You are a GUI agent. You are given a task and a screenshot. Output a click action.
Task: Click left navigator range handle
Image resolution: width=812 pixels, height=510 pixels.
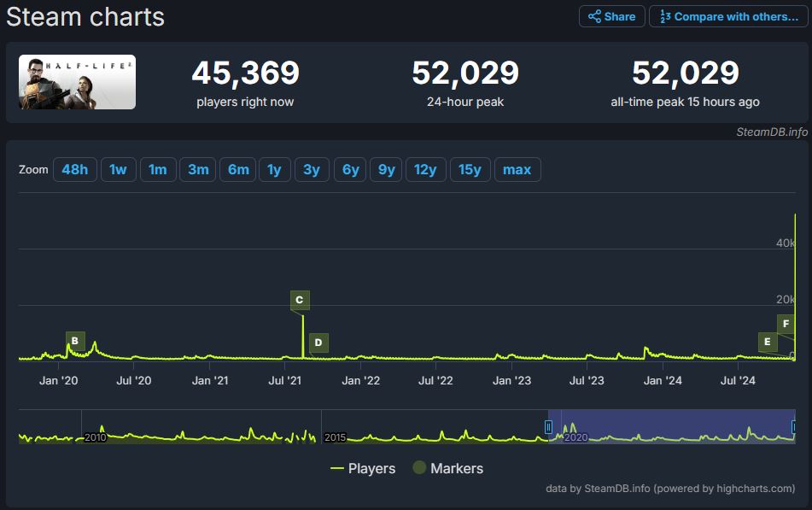tap(548, 426)
